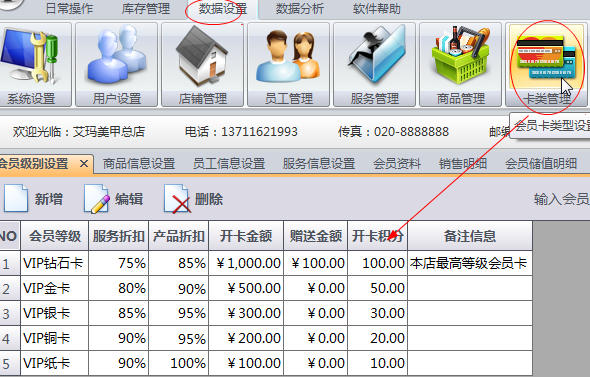Open the 会员储值明细 tab
This screenshot has height=377, width=590.
pyautogui.click(x=541, y=164)
